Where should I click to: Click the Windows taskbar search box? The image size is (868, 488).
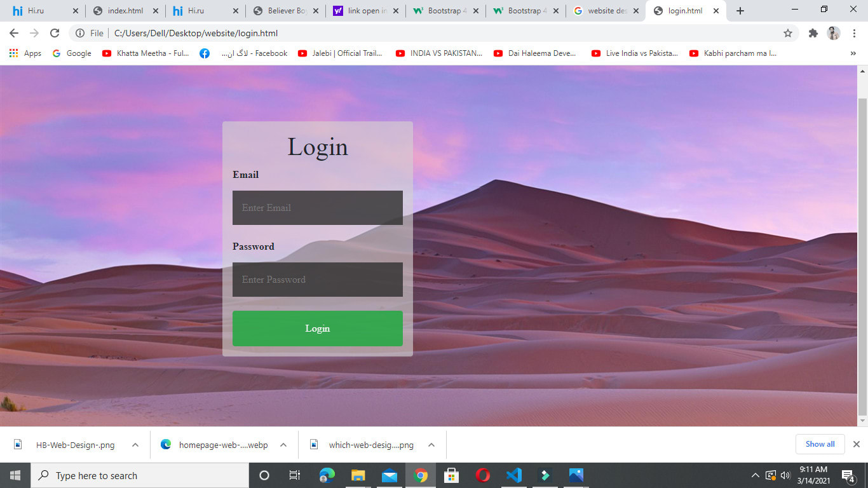tap(140, 475)
